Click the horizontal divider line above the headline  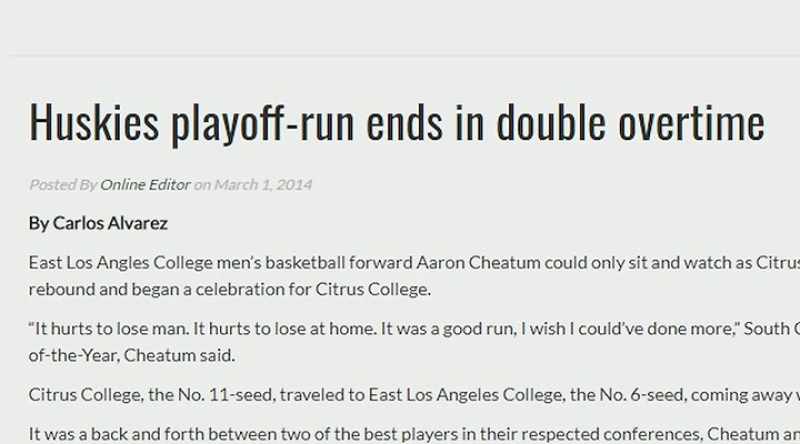click(404, 54)
